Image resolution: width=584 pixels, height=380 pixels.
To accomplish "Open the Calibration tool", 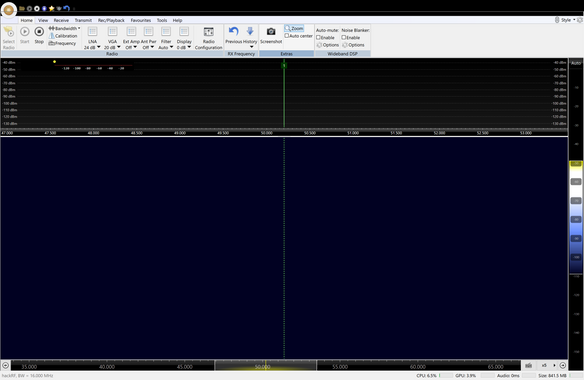I will point(63,36).
